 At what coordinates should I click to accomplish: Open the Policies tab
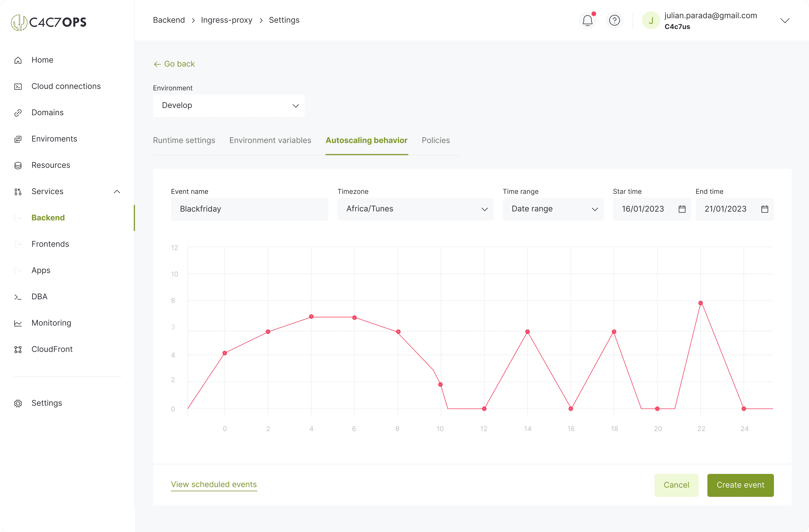[436, 140]
